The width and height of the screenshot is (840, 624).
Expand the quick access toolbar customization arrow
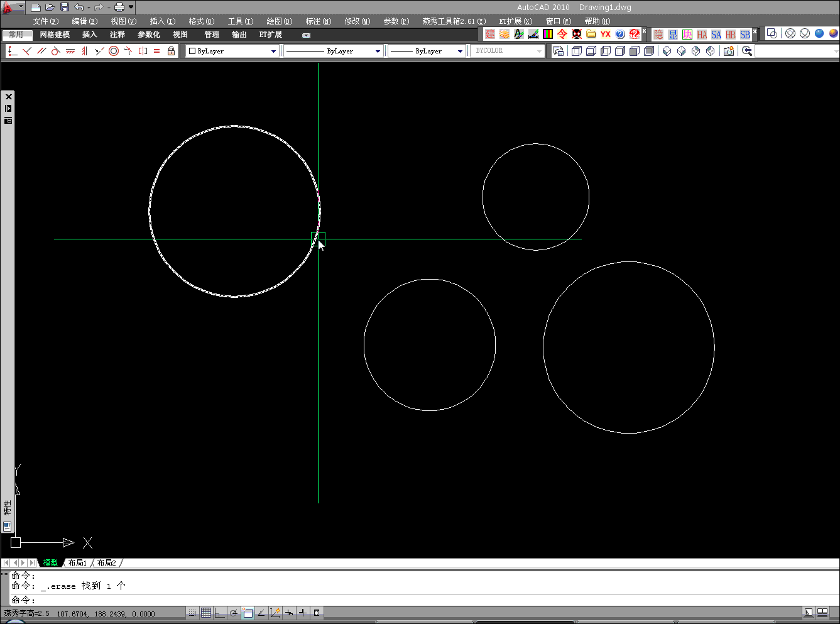pos(131,8)
